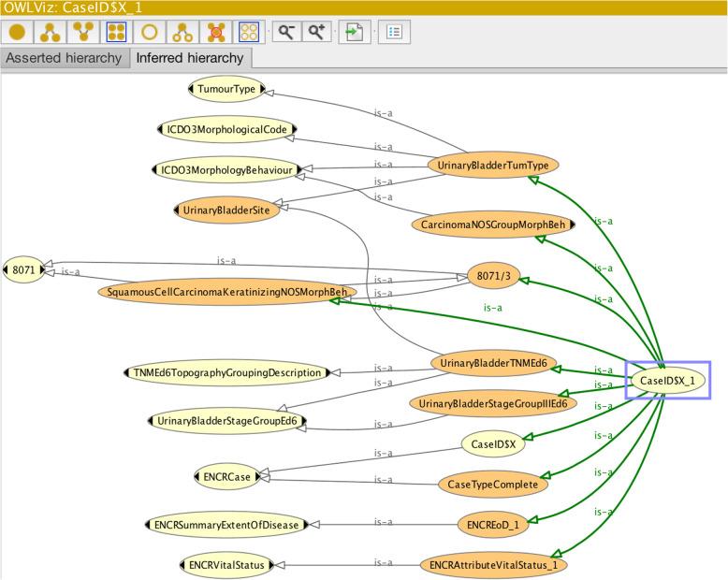Zoom in using the magnifier plus icon
Viewport: 728px width, 580px height.
click(x=318, y=31)
